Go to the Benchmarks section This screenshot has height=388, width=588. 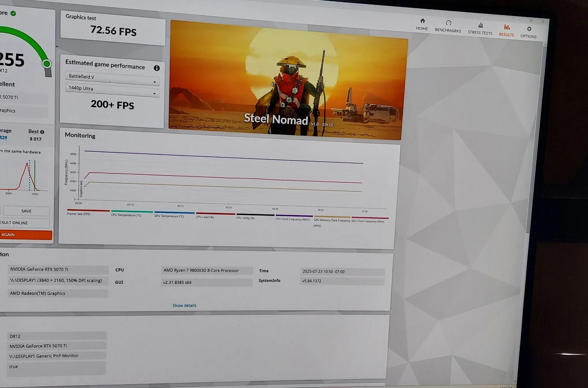448,26
